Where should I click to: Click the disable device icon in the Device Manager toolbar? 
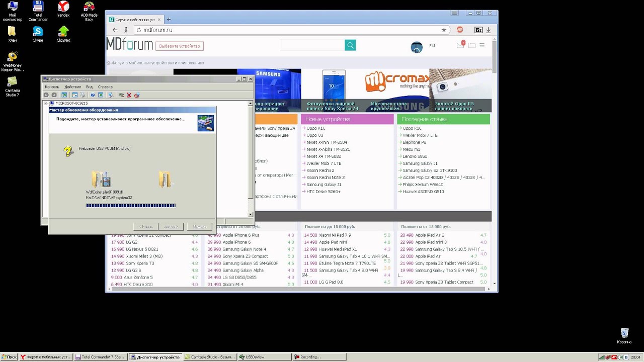137,95
